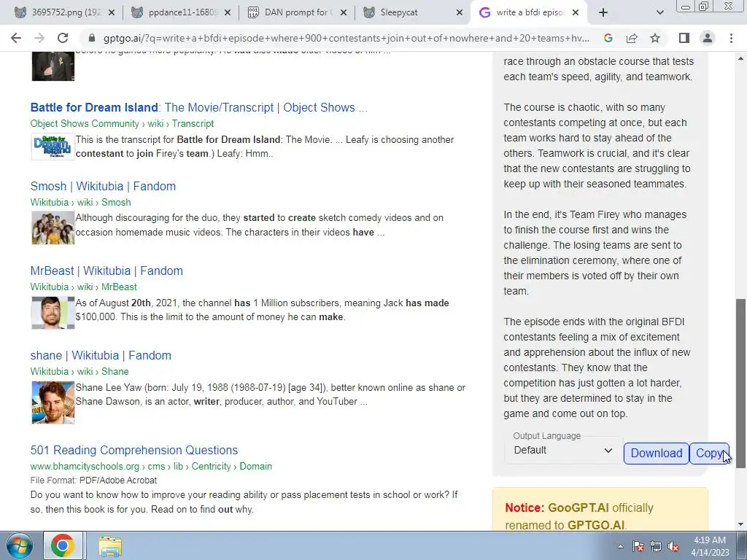Open File Explorer from taskbar

[x=110, y=546]
